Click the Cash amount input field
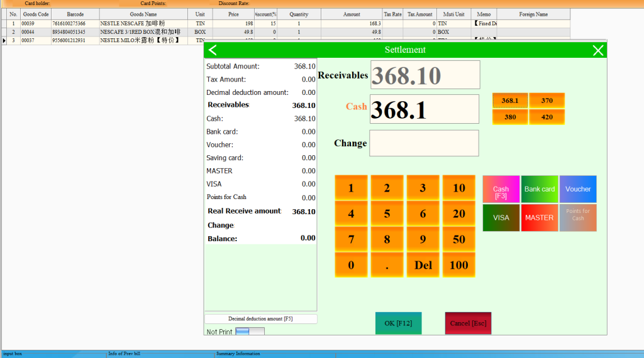The image size is (644, 358). pyautogui.click(x=425, y=109)
